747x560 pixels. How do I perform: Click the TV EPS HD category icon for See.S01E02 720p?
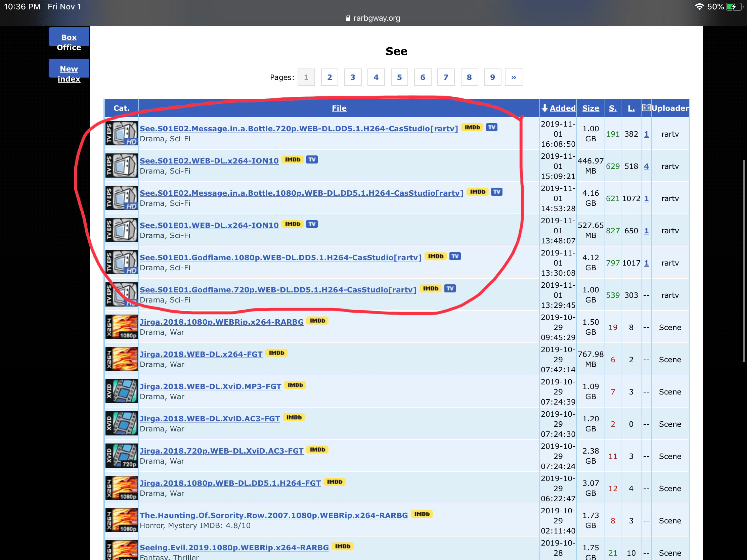[x=121, y=133]
